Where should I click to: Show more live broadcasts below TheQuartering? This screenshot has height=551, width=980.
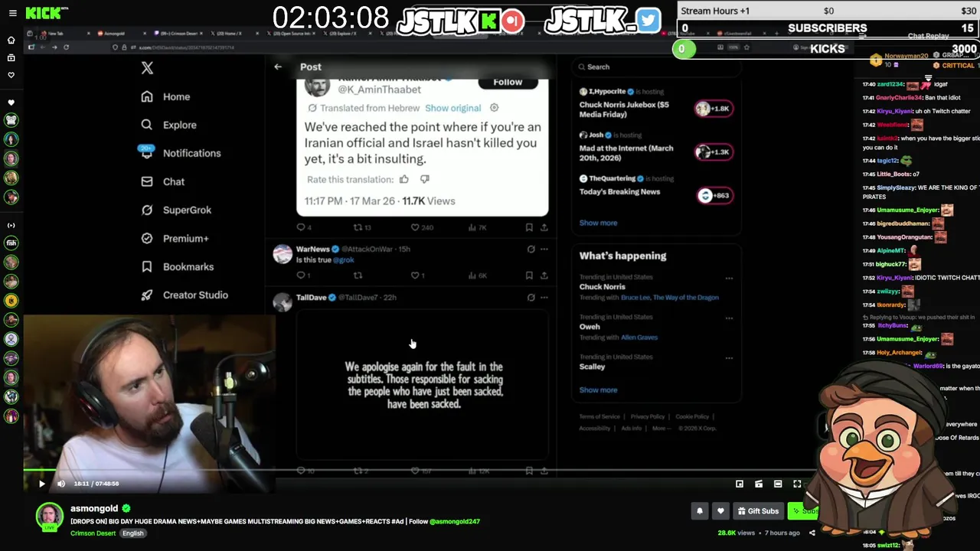(598, 223)
